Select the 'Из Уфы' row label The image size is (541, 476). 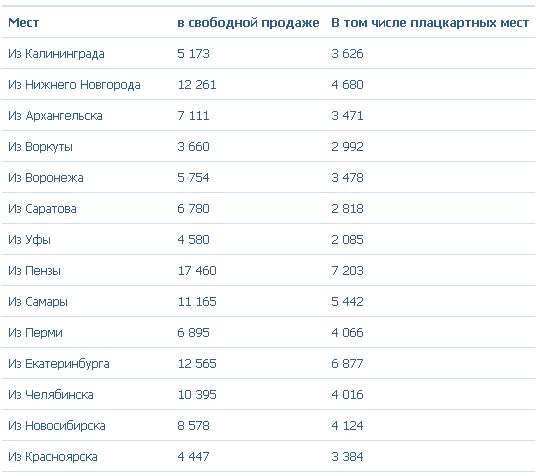pos(29,240)
